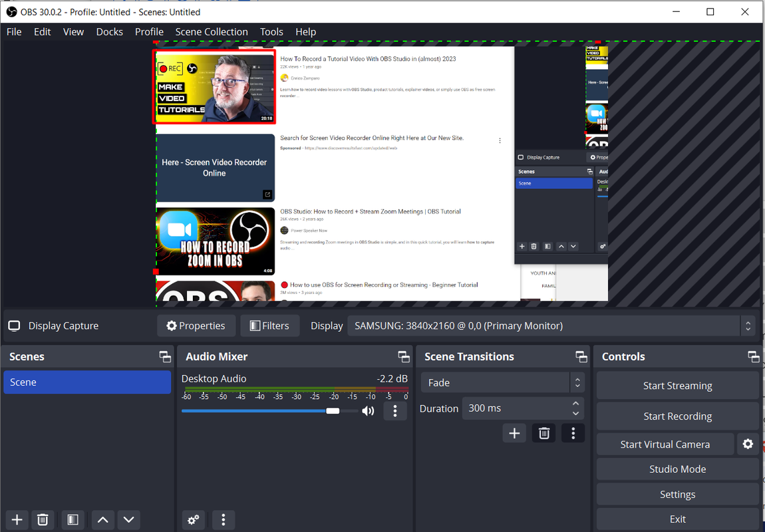Click Properties button for Display Capture
The width and height of the screenshot is (765, 532).
click(196, 326)
